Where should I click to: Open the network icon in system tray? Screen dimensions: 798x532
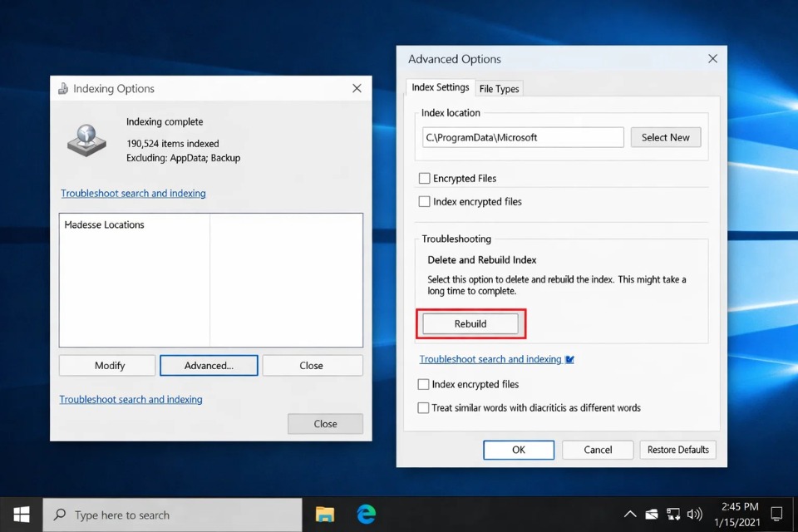pyautogui.click(x=674, y=514)
